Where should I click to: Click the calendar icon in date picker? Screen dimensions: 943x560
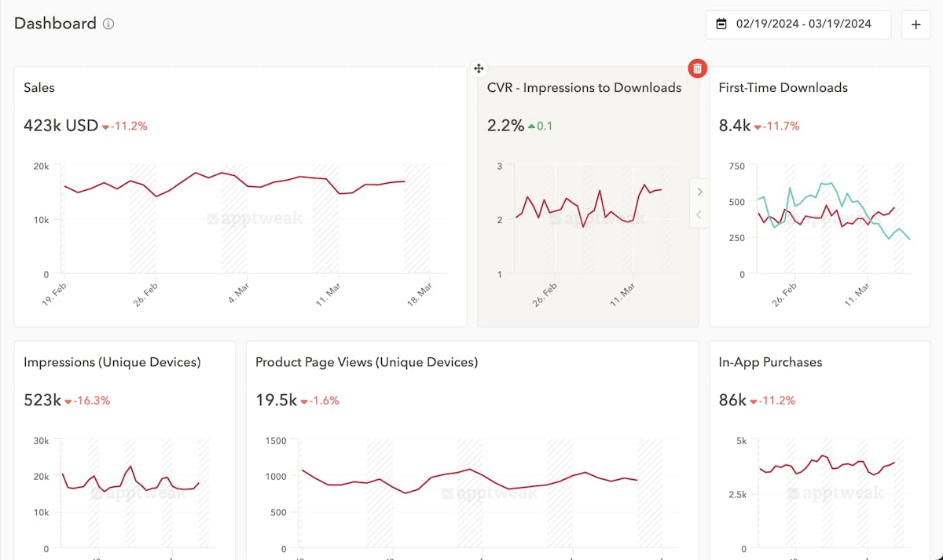pyautogui.click(x=721, y=24)
